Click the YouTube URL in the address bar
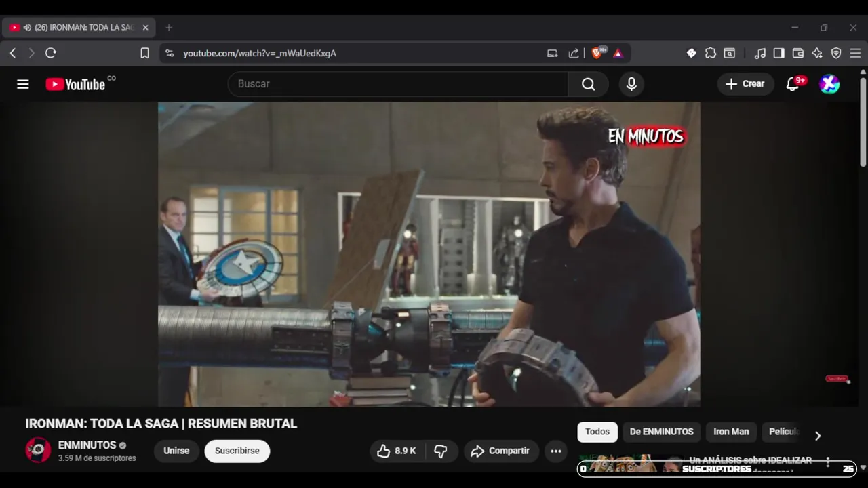868x488 pixels. (260, 53)
